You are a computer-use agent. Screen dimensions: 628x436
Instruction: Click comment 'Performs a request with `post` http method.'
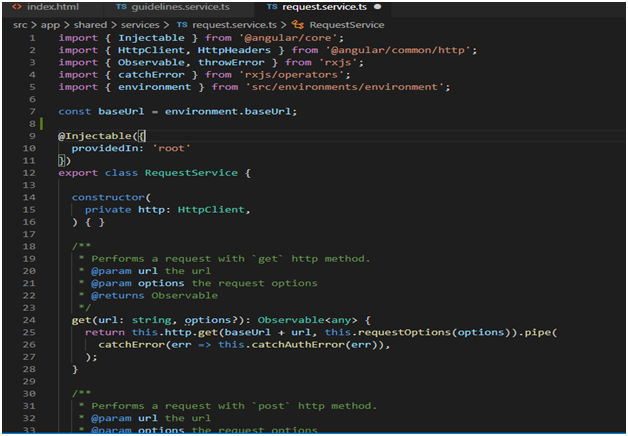234,406
